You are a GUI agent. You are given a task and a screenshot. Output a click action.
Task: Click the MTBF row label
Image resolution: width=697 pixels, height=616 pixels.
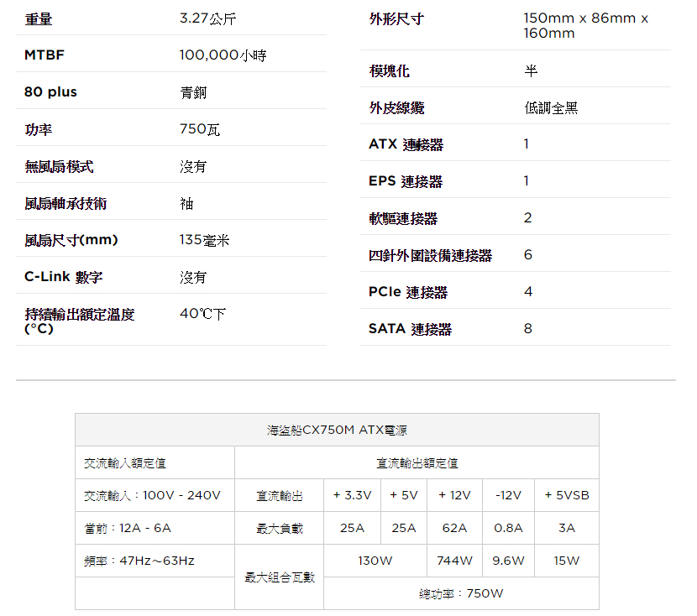click(45, 55)
